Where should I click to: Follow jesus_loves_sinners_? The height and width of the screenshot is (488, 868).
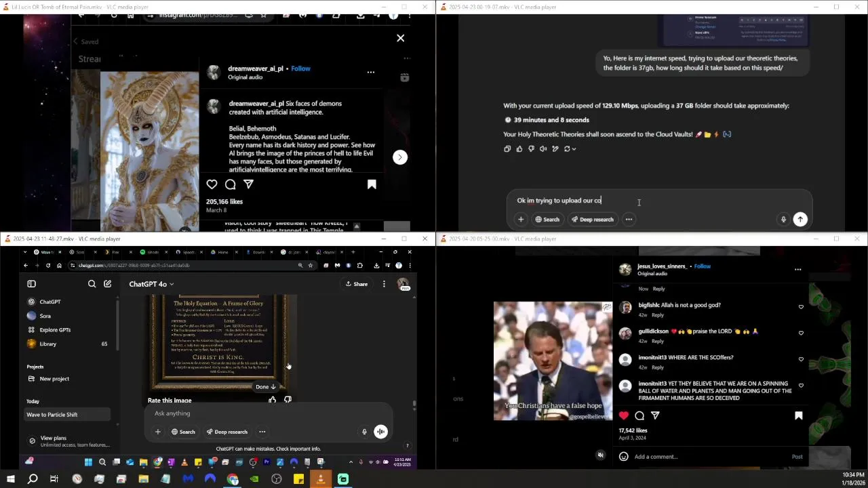pyautogui.click(x=702, y=266)
